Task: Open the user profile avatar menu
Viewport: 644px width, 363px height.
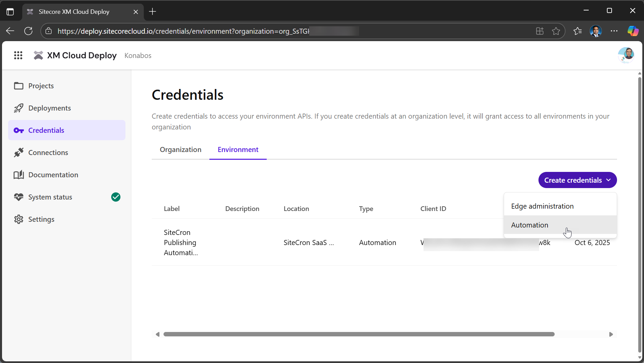Action: click(626, 55)
